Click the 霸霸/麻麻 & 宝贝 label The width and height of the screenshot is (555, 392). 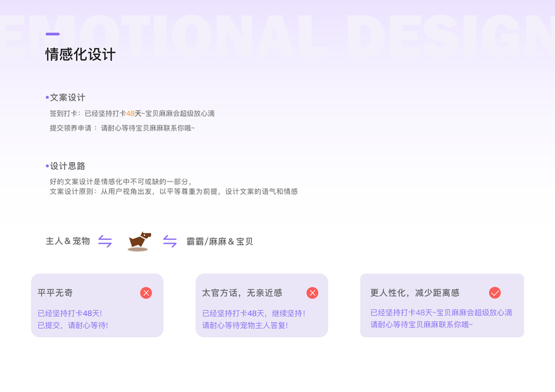pyautogui.click(x=220, y=242)
